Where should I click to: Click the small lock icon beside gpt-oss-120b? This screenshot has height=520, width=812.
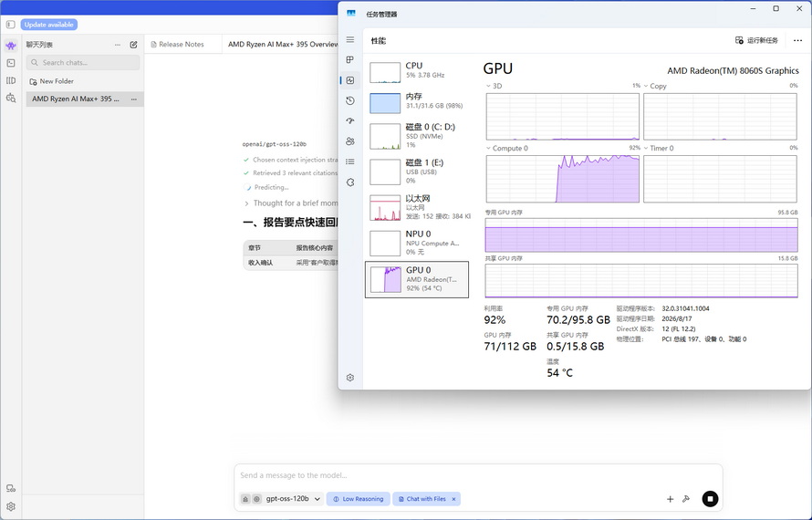pyautogui.click(x=245, y=499)
